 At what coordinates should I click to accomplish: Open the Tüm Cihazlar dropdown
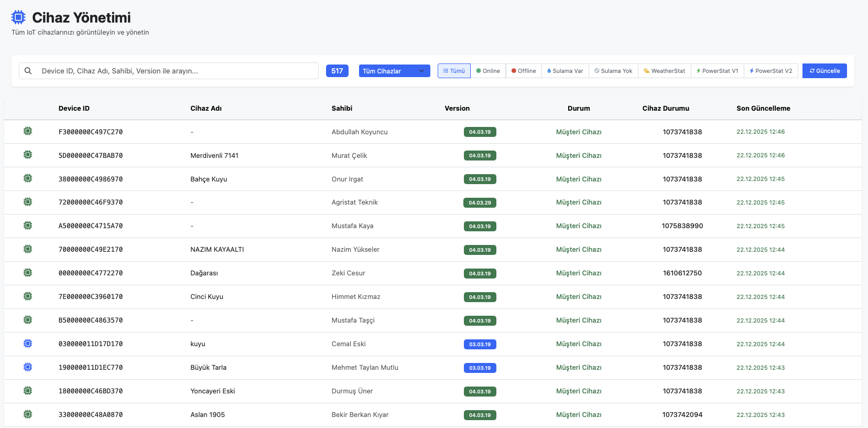pyautogui.click(x=394, y=71)
